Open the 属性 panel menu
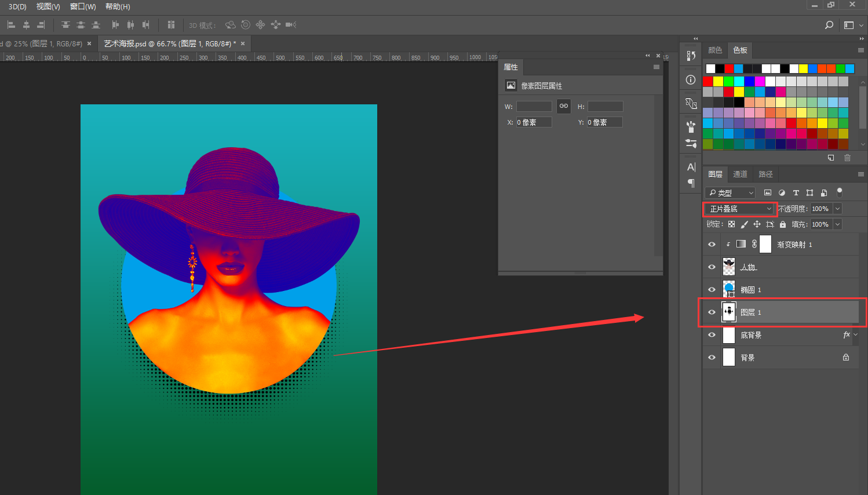This screenshot has width=868, height=495. click(x=657, y=67)
